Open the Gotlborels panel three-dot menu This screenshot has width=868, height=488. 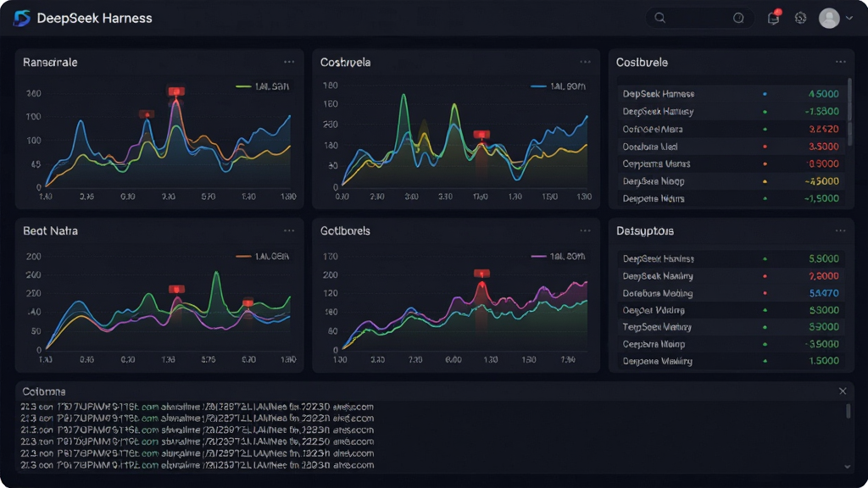(x=585, y=230)
